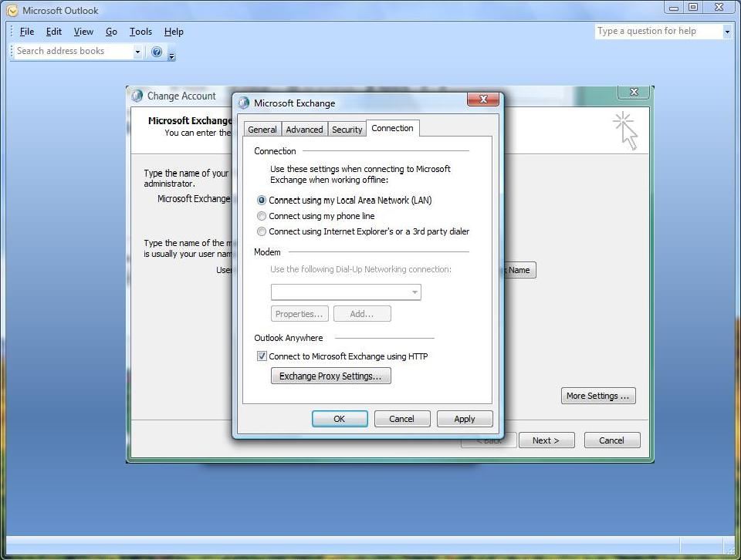Image resolution: width=741 pixels, height=560 pixels.
Task: Close the Change Account window
Action: coord(634,92)
